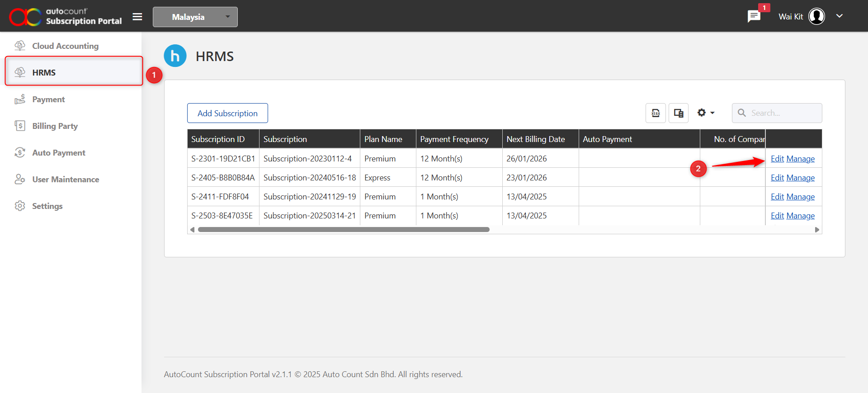Click the Cloud Accounting cloud icon
The image size is (868, 393).
click(x=20, y=46)
